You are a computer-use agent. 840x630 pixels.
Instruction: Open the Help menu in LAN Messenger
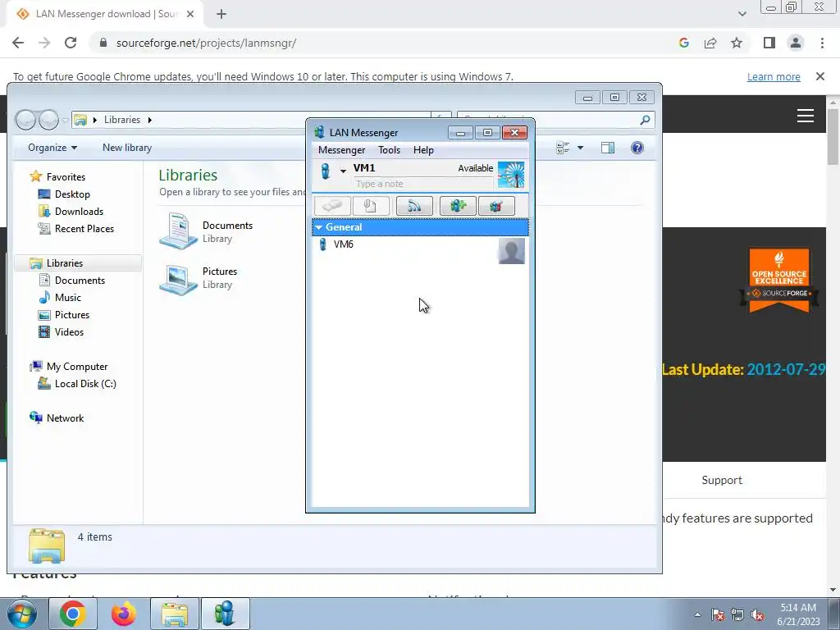423,150
